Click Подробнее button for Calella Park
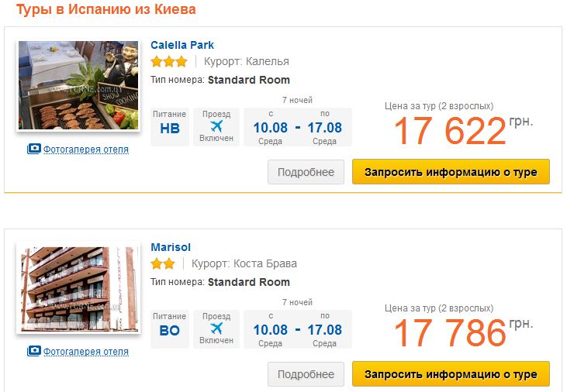 click(x=306, y=172)
